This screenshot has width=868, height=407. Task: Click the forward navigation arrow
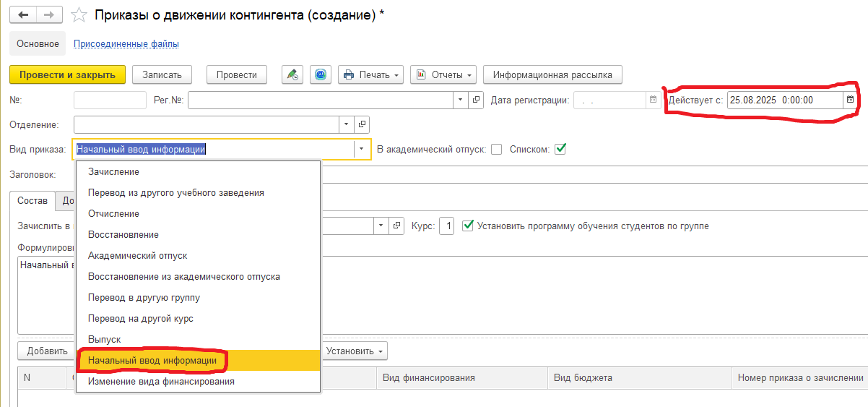click(x=49, y=15)
